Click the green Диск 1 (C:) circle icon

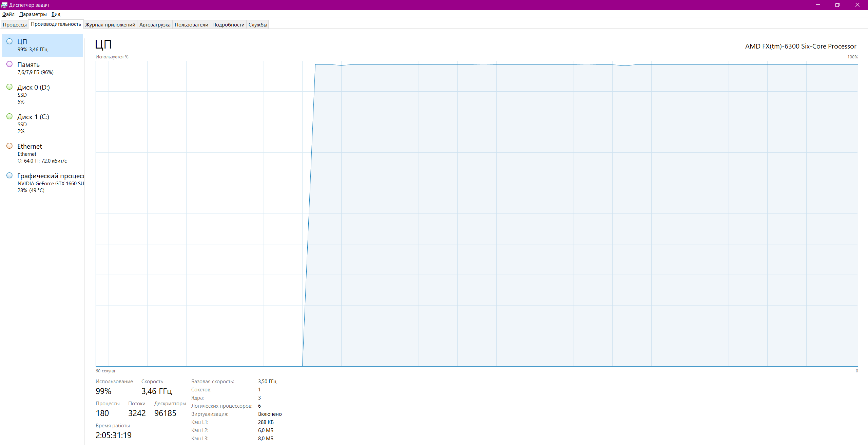[x=9, y=116]
